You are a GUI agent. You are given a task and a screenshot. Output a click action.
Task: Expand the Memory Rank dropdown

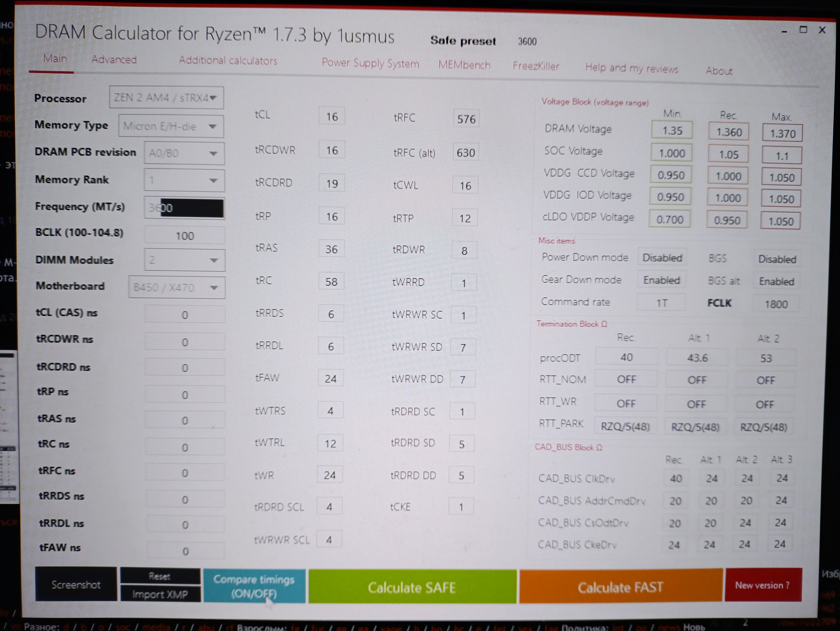184,180
